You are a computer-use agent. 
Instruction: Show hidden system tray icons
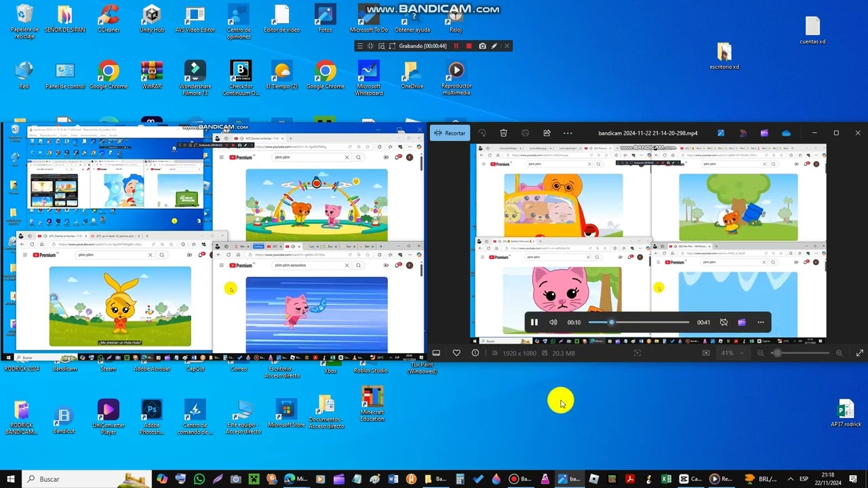[x=790, y=479]
